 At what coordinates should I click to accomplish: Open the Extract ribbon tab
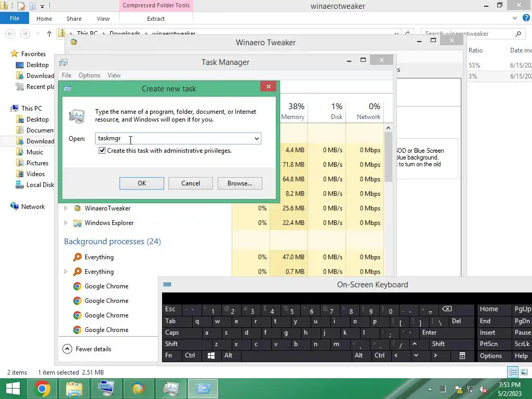pos(156,19)
